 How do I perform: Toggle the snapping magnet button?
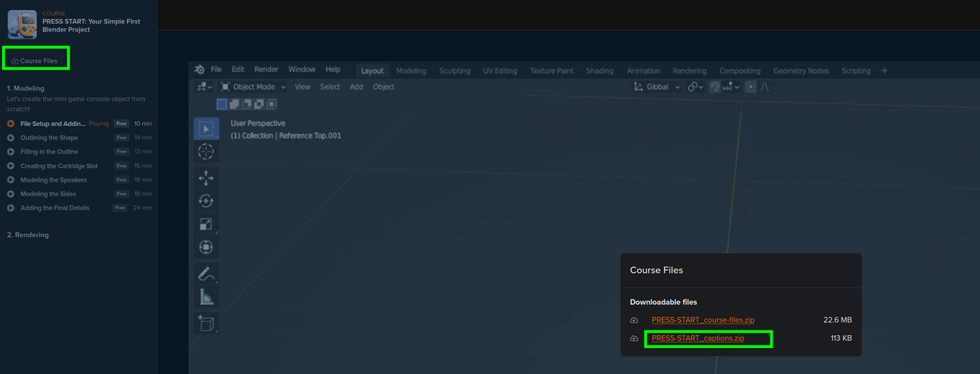(x=714, y=87)
